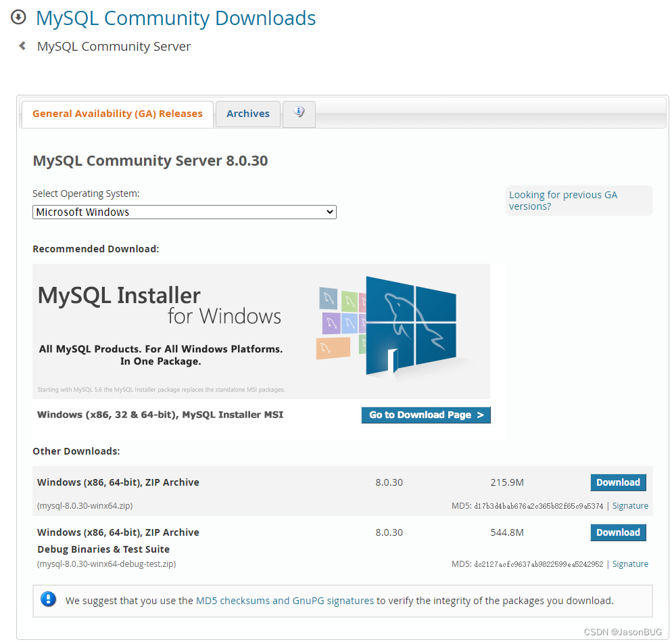Image resolution: width=672 pixels, height=642 pixels.
Task: Download the 215.9M ZIP Archive
Action: click(x=618, y=482)
